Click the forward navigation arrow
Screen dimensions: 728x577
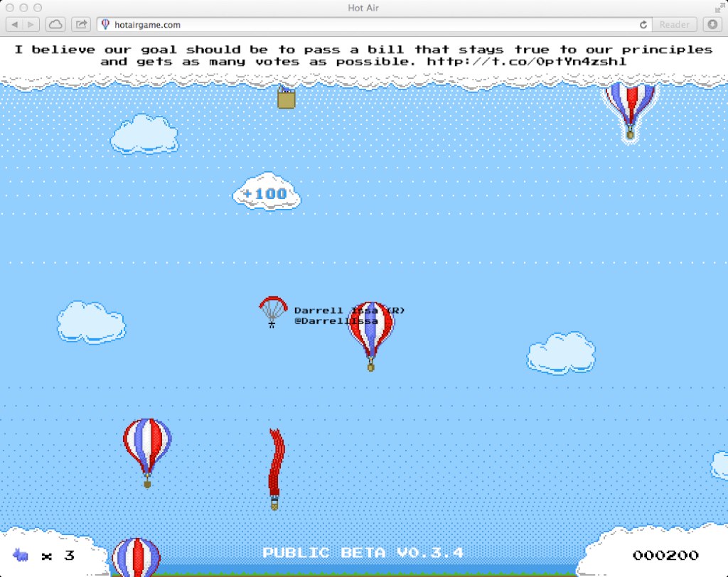(x=31, y=23)
